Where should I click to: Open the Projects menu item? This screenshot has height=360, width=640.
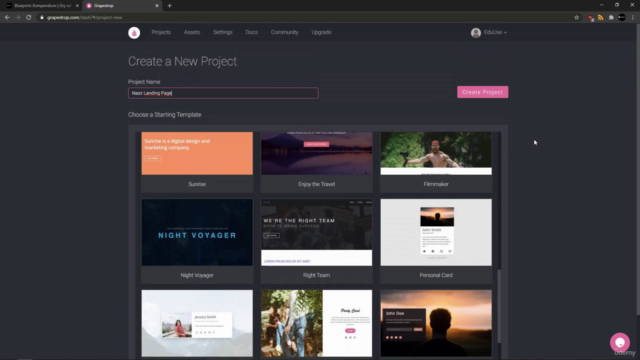[161, 32]
